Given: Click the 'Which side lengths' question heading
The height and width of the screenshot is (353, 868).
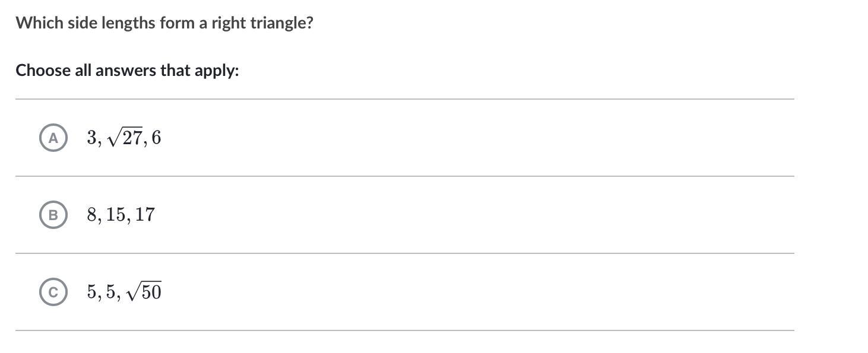Looking at the screenshot, I should tap(164, 23).
